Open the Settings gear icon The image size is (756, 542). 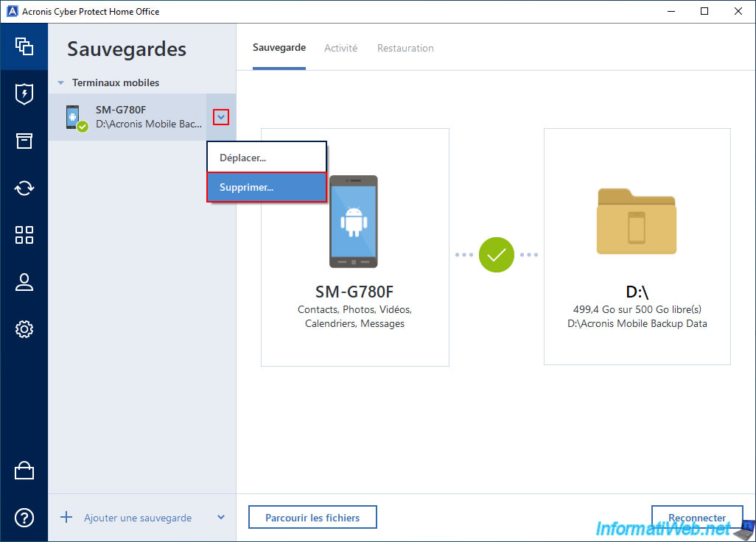24,329
